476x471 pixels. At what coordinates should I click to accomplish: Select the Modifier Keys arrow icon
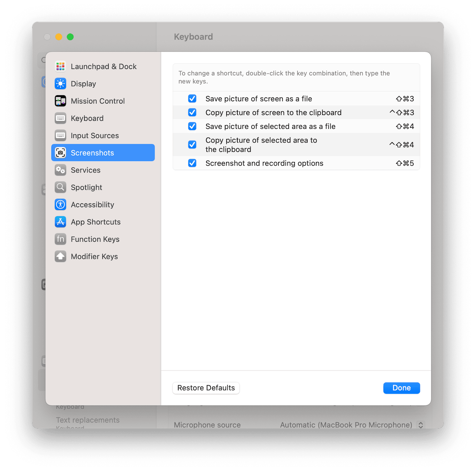click(x=60, y=256)
